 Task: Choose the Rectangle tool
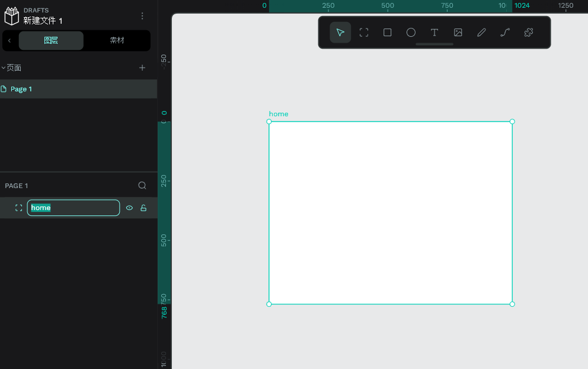[x=388, y=32]
